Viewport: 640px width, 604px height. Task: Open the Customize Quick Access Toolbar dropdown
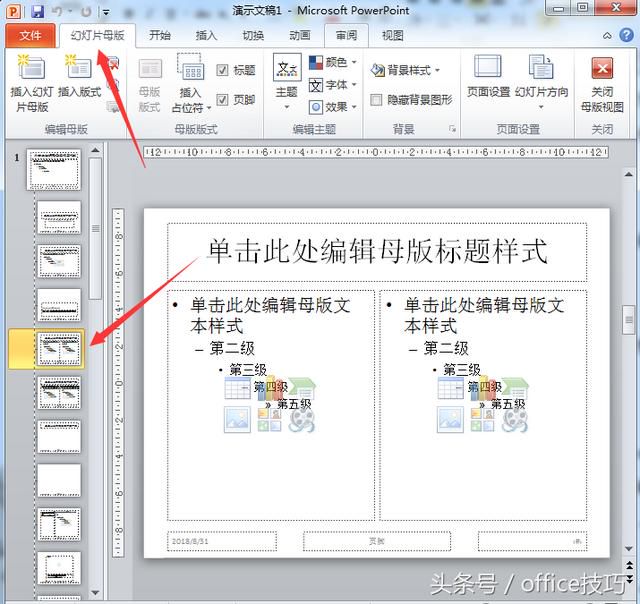tap(106, 12)
